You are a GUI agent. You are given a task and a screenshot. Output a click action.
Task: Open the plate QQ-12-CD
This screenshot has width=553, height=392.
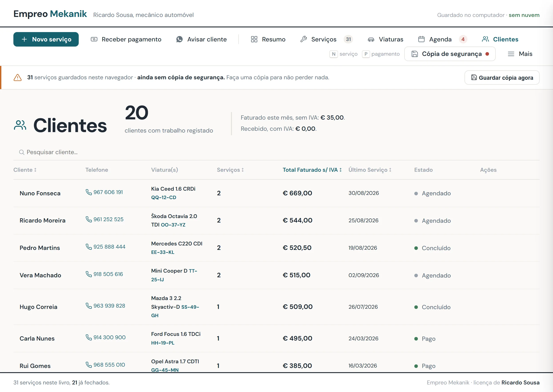[163, 198]
